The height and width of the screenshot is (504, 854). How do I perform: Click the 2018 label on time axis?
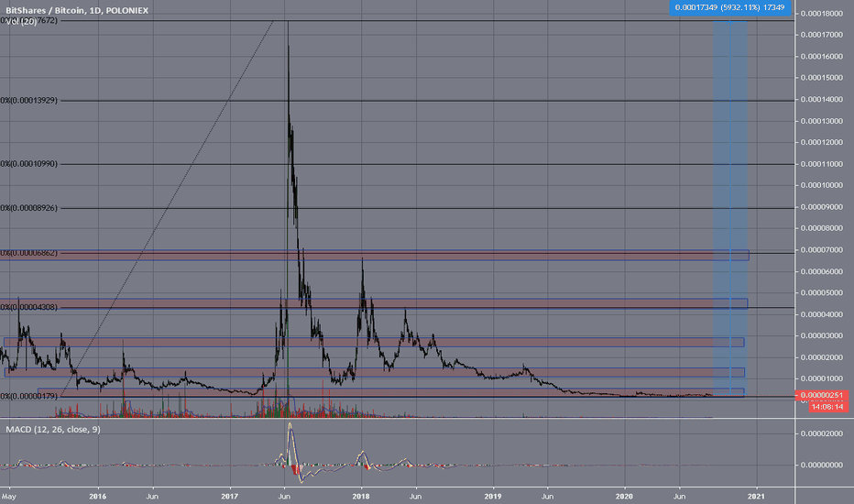point(361,497)
